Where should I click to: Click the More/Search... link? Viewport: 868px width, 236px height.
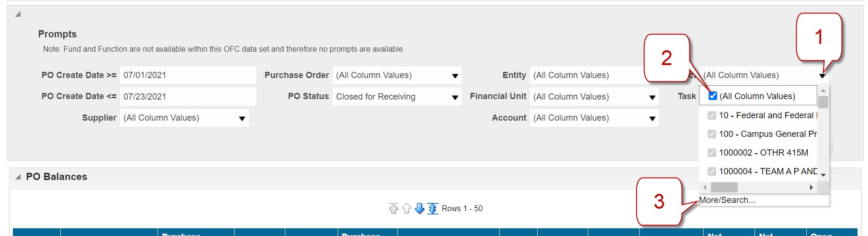click(727, 200)
